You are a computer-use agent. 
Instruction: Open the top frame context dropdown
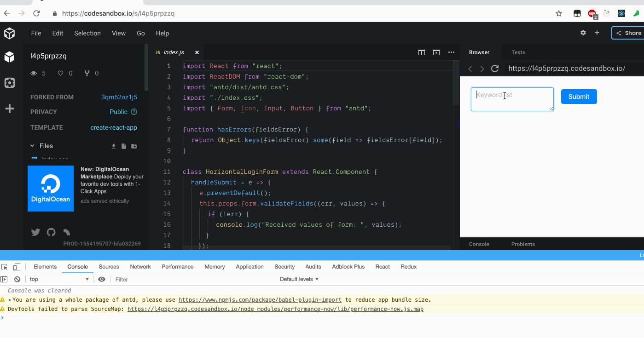[58, 279]
